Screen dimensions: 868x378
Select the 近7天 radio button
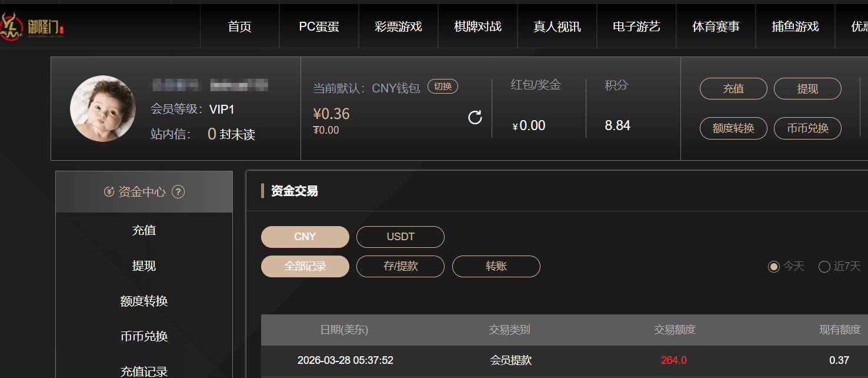(824, 267)
